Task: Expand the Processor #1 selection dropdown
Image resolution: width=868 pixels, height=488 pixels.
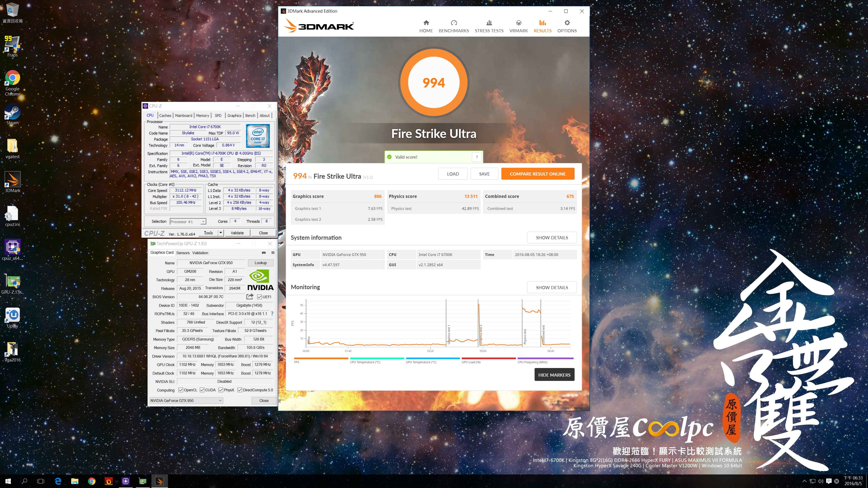Action: pyautogui.click(x=203, y=222)
